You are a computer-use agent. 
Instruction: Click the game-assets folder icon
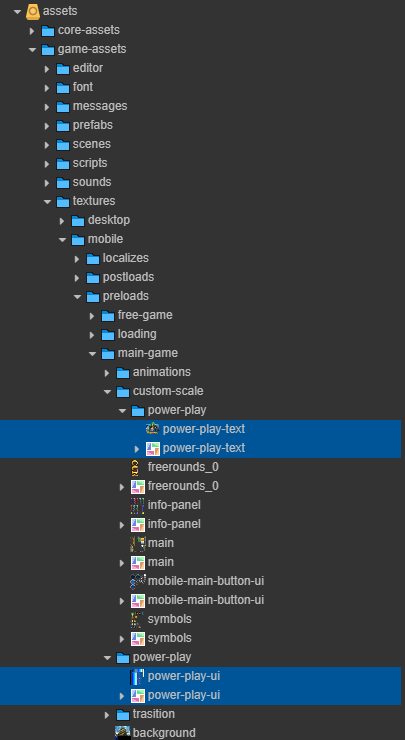[x=48, y=50]
